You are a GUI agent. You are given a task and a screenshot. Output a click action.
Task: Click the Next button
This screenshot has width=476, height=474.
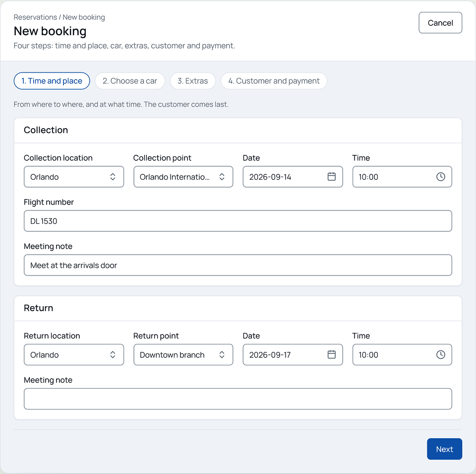(x=444, y=449)
